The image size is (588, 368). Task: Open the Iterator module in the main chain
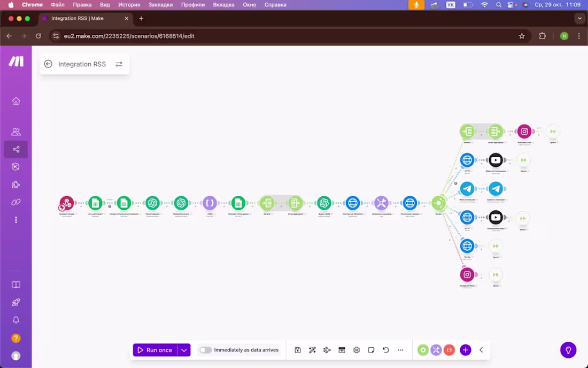pyautogui.click(x=267, y=203)
